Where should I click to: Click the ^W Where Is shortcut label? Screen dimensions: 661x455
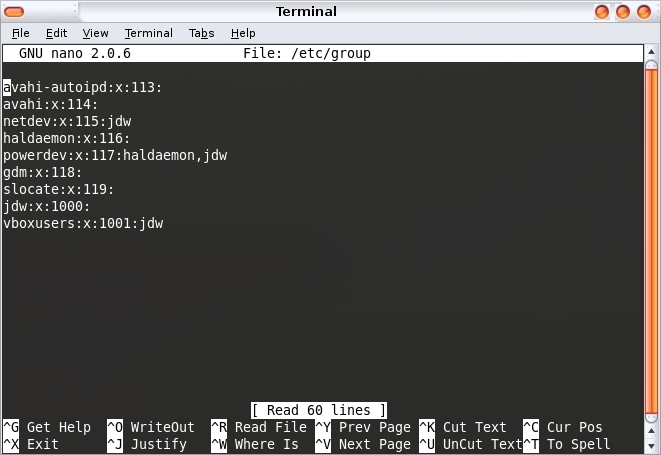(x=255, y=445)
